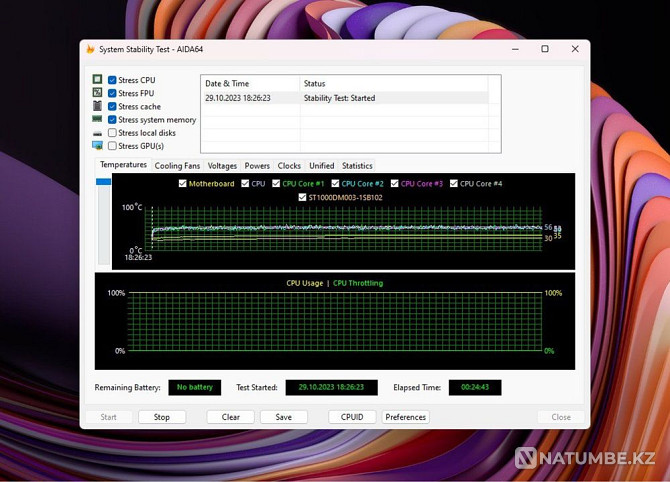The image size is (670, 482).
Task: Open the Statistics tab
Action: [x=357, y=166]
